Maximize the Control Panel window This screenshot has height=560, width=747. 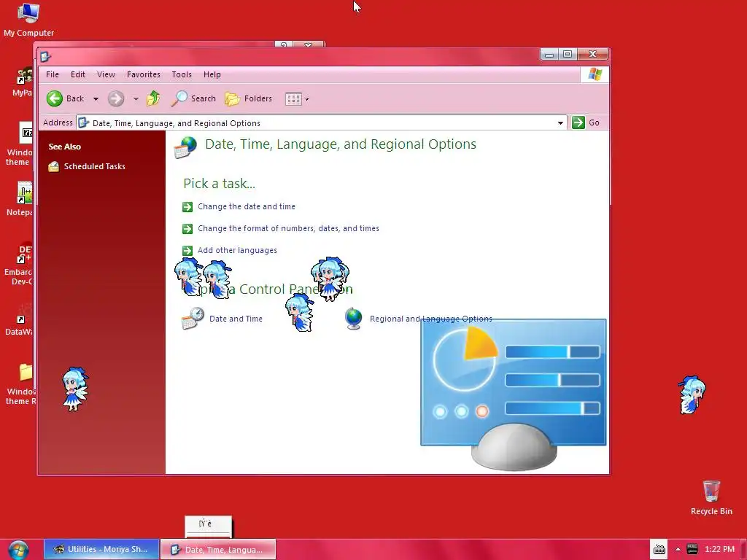pos(568,54)
